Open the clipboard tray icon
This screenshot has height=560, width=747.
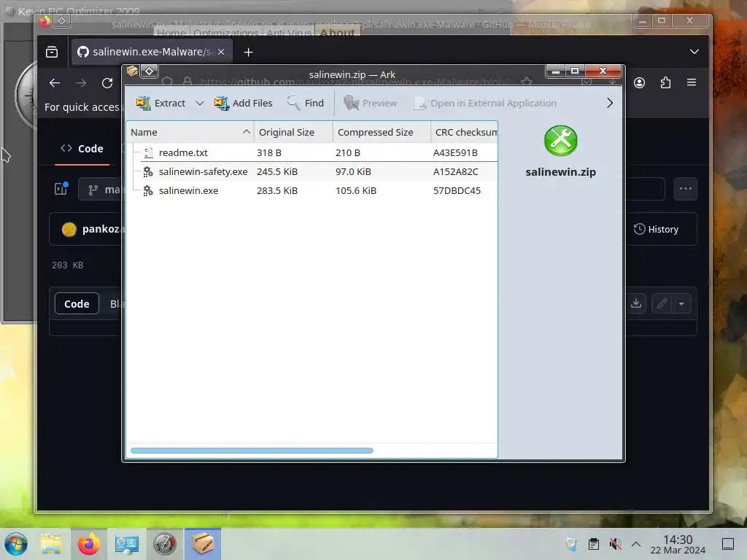coord(594,544)
